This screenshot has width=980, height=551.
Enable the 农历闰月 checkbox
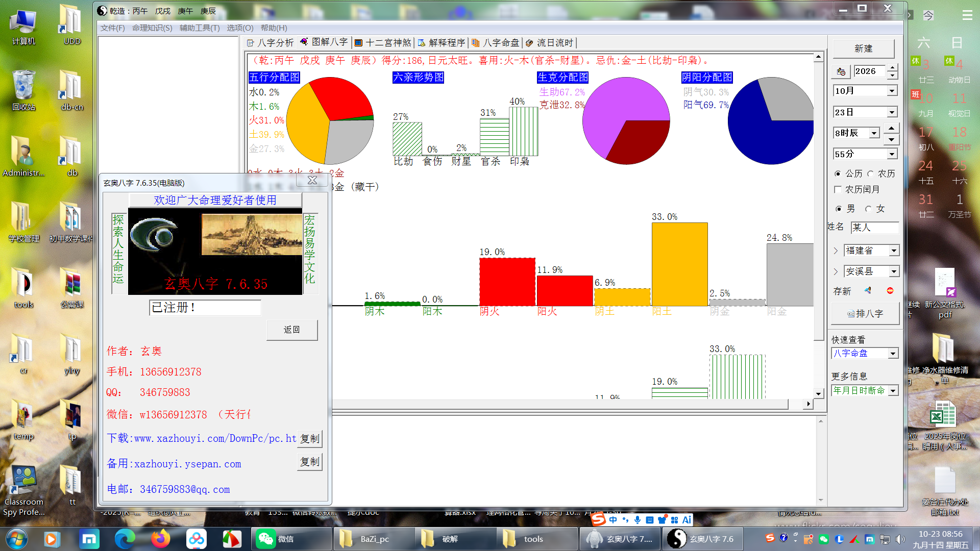(838, 189)
